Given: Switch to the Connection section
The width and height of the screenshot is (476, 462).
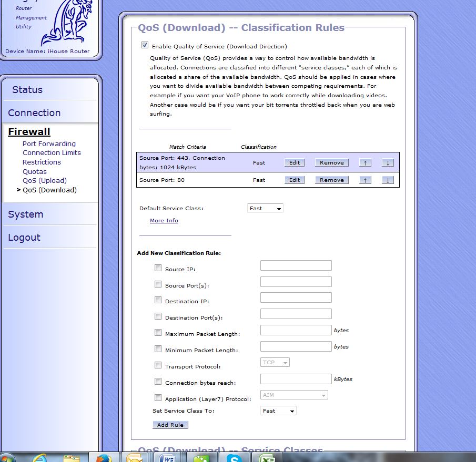Looking at the screenshot, I should (34, 112).
